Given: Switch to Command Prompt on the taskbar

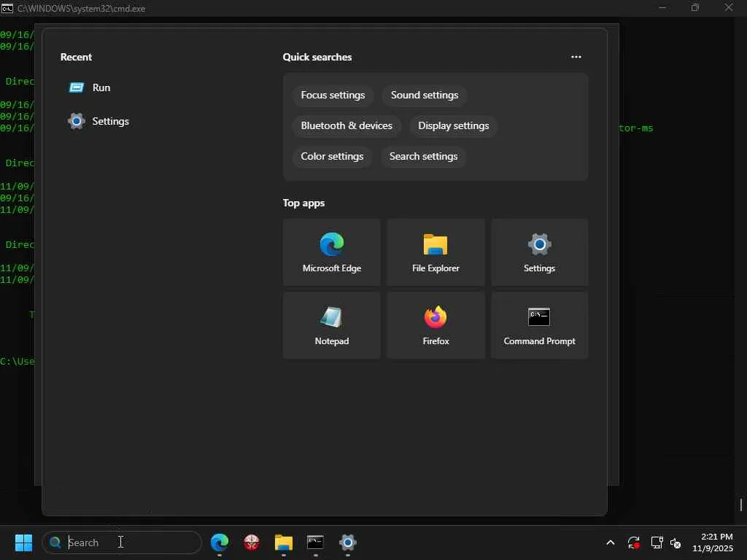Looking at the screenshot, I should pos(315,542).
